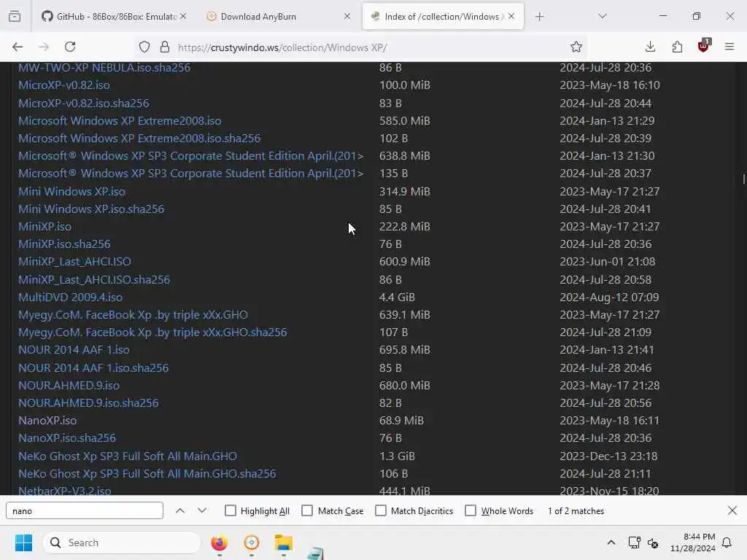The image size is (747, 560).
Task: Find previous match arrow
Action: click(x=180, y=510)
